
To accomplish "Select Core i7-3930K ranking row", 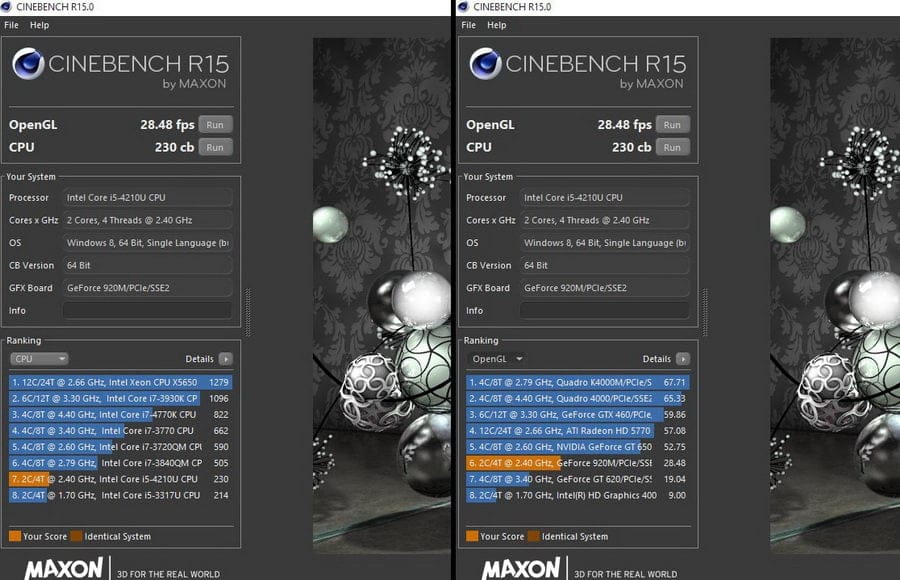I will 121,399.
